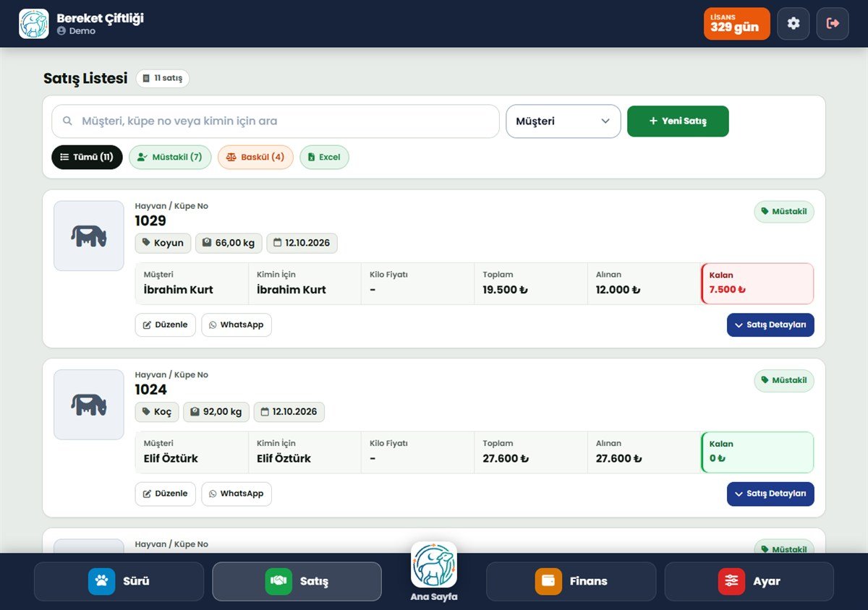This screenshot has width=868, height=610.
Task: Click the logout arrow icon
Action: pos(833,24)
